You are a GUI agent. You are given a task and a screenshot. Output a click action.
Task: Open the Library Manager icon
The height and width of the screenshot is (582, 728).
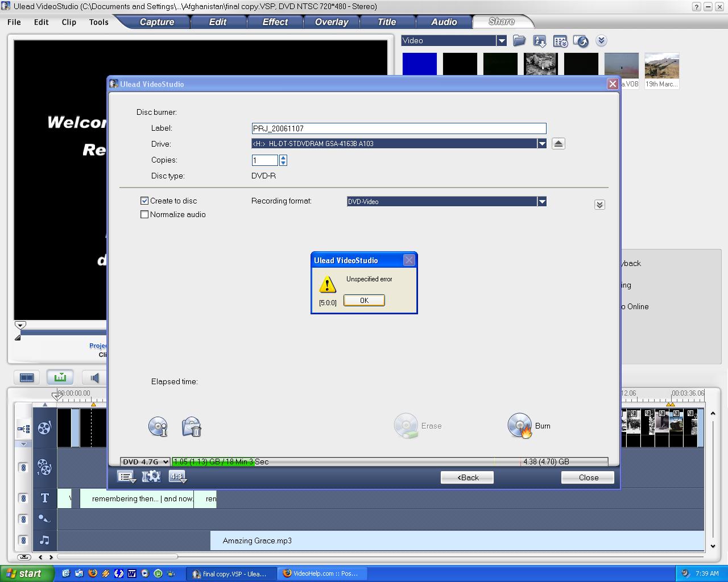560,41
